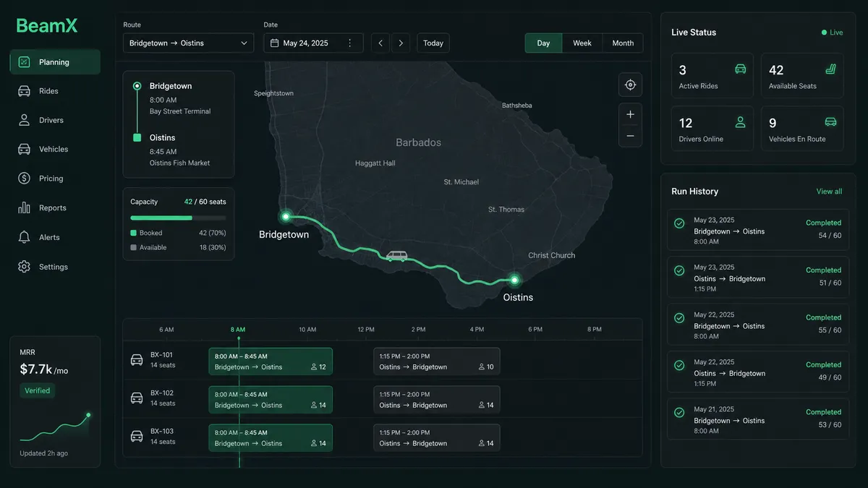Click "Bay Street Terminal" text
This screenshot has width=868, height=488.
[180, 111]
